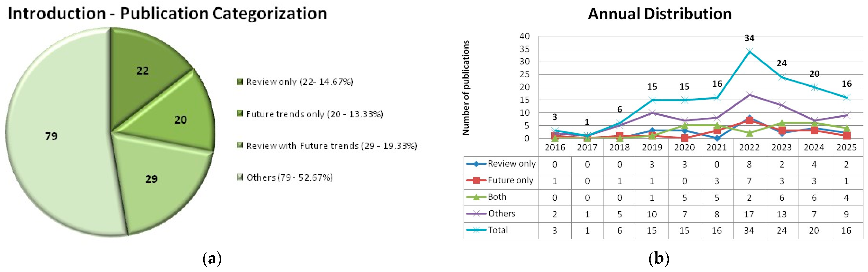Image resolution: width=868 pixels, height=272 pixels.
Task: Click the Total line marker at 2019
Action: [x=652, y=100]
